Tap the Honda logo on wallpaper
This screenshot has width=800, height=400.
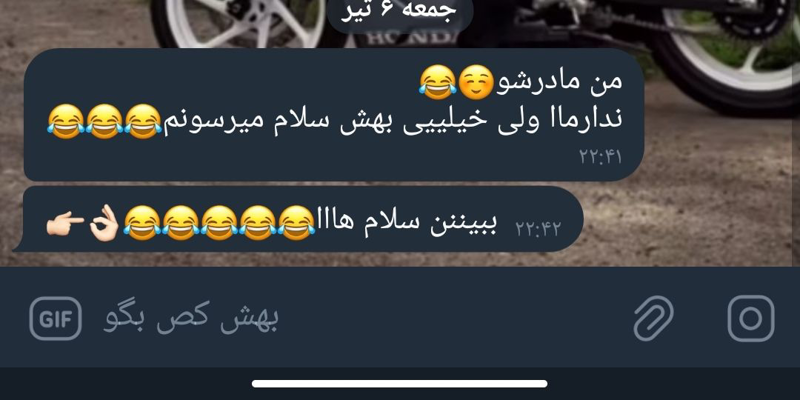point(413,39)
